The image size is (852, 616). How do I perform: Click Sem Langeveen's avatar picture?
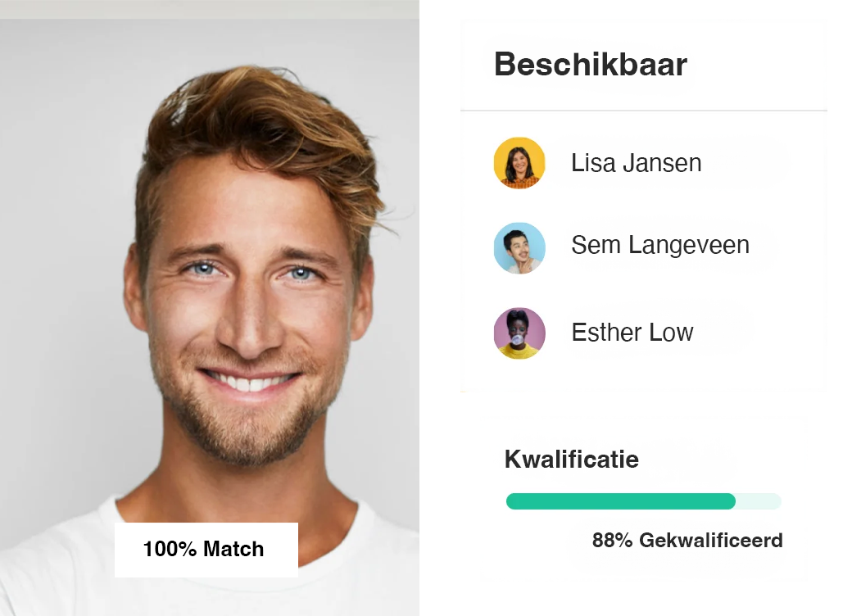tap(519, 247)
